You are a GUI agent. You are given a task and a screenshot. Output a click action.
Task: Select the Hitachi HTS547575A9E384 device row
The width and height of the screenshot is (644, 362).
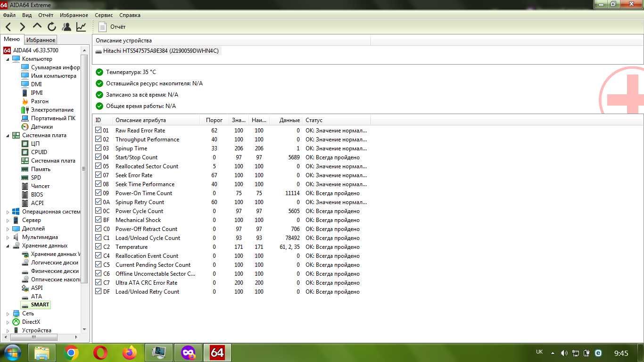157,51
